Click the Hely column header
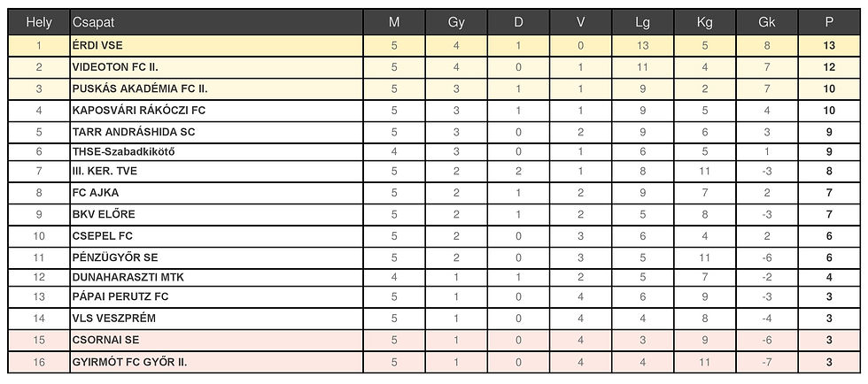868x384 pixels. coord(39,22)
